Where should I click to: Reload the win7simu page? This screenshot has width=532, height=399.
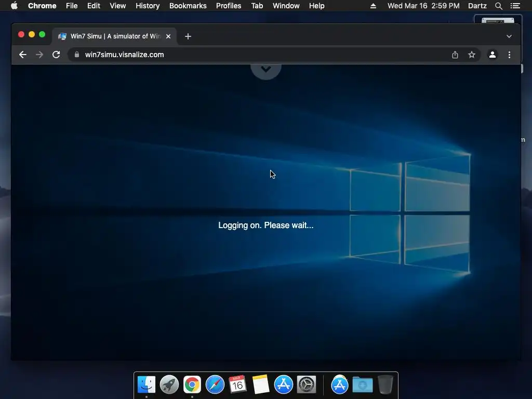click(56, 55)
